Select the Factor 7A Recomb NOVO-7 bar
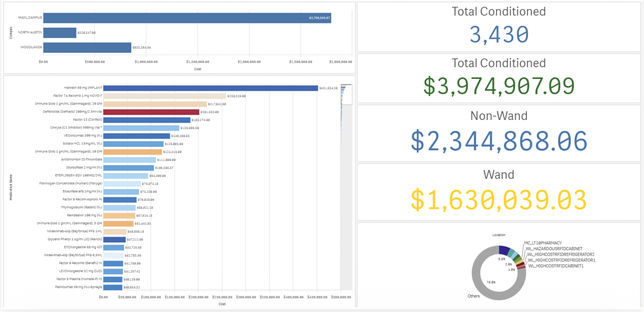Screen dimensions: 644x312 (165, 96)
